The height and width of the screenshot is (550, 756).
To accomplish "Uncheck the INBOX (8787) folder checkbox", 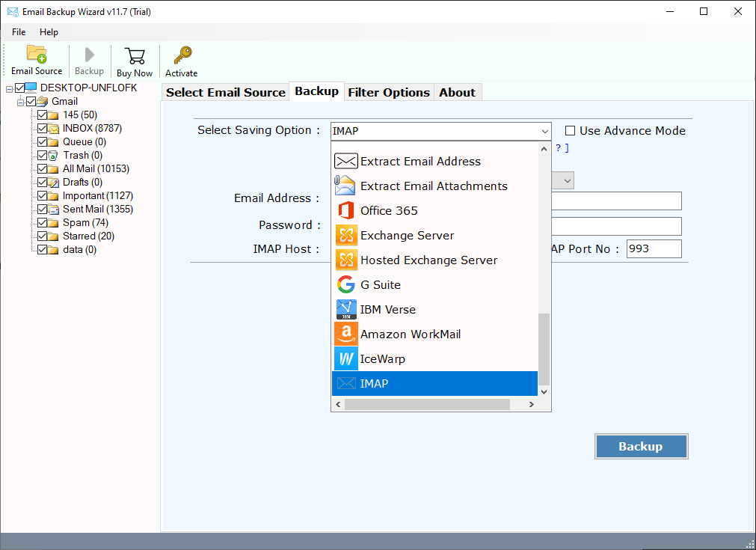I will (43, 129).
